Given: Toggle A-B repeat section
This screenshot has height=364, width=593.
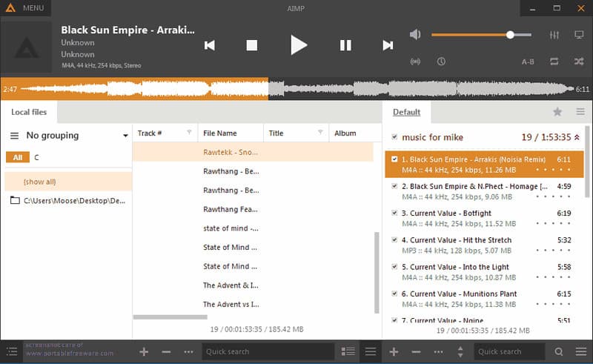Looking at the screenshot, I should click(528, 62).
